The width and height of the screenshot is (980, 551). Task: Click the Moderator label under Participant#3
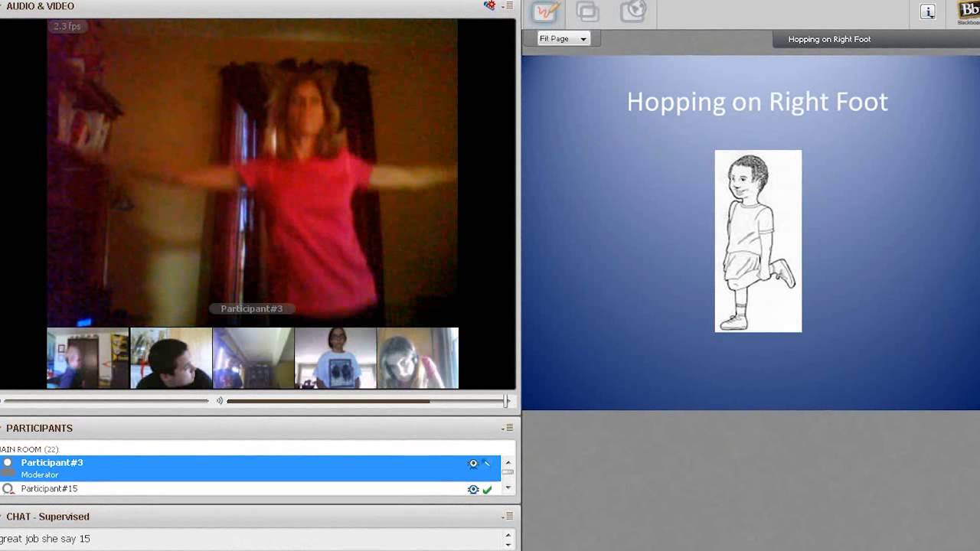[40, 474]
